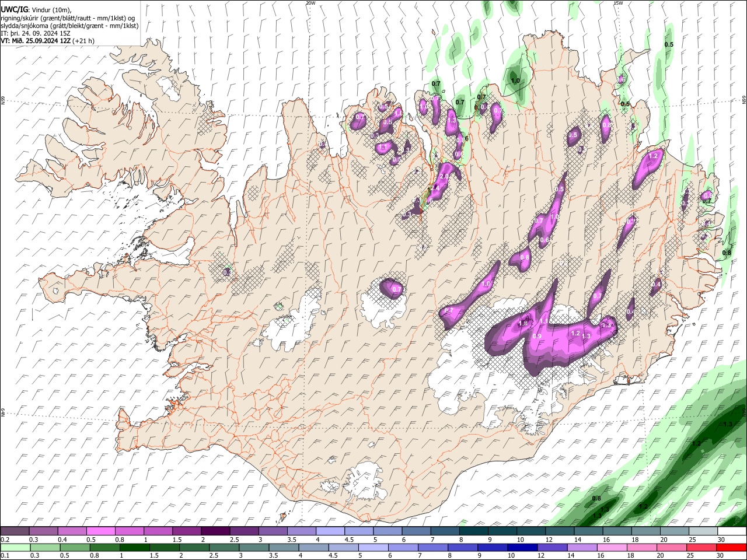Click the 'IT: þri. 24. 09. 2024 15Z' line
This screenshot has height=560, width=747.
pos(36,33)
